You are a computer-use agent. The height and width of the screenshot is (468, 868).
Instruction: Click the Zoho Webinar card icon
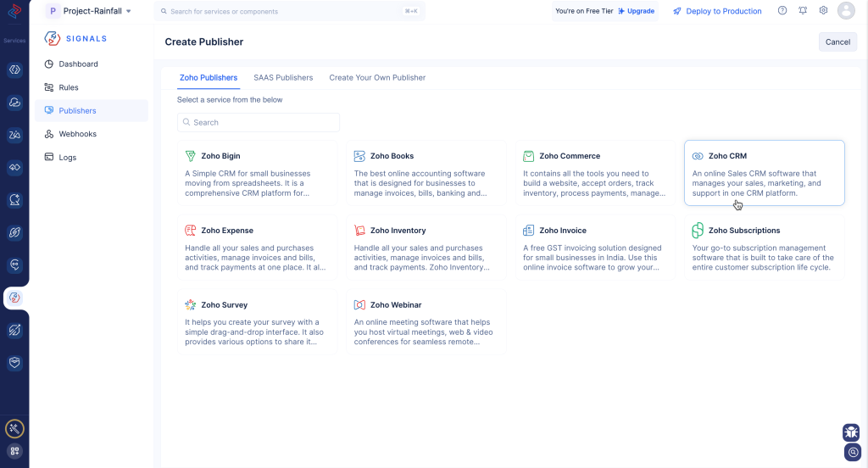tap(359, 304)
